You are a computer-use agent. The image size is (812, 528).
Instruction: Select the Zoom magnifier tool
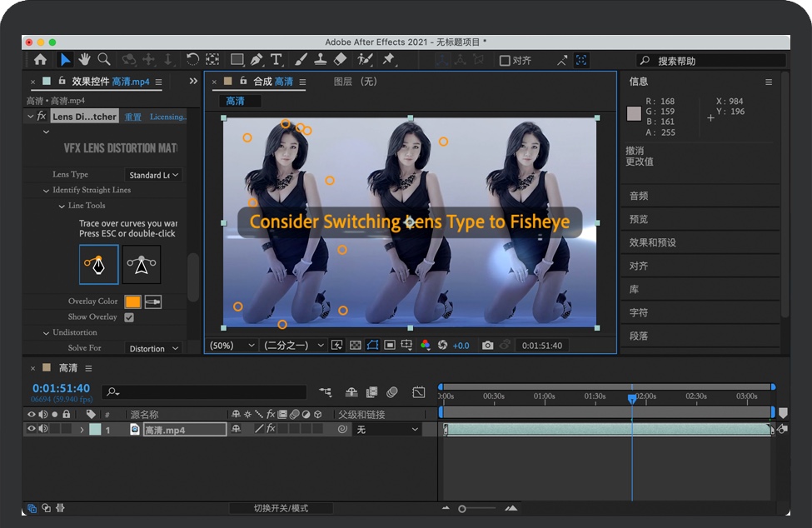[104, 59]
